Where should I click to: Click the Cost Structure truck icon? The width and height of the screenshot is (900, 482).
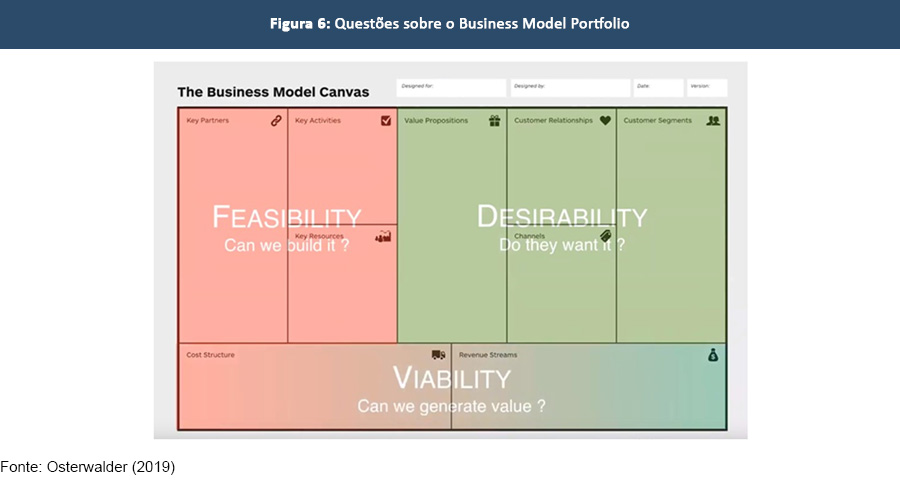pyautogui.click(x=438, y=355)
